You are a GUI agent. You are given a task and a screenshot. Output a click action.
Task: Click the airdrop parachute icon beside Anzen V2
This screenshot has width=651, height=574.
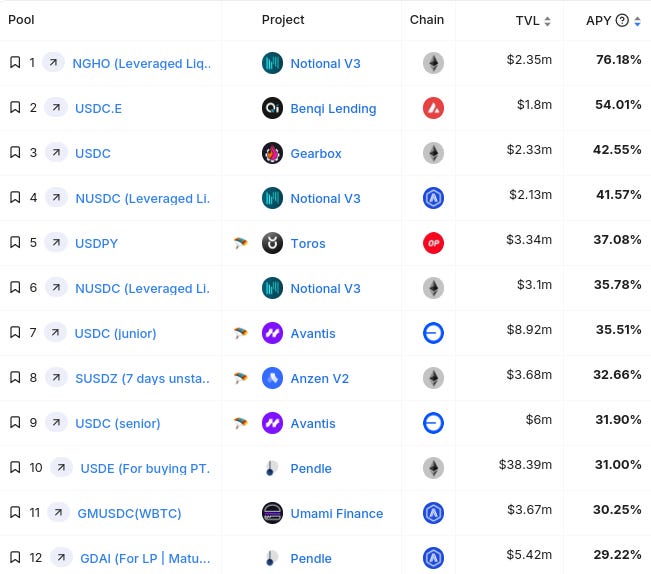pyautogui.click(x=240, y=378)
